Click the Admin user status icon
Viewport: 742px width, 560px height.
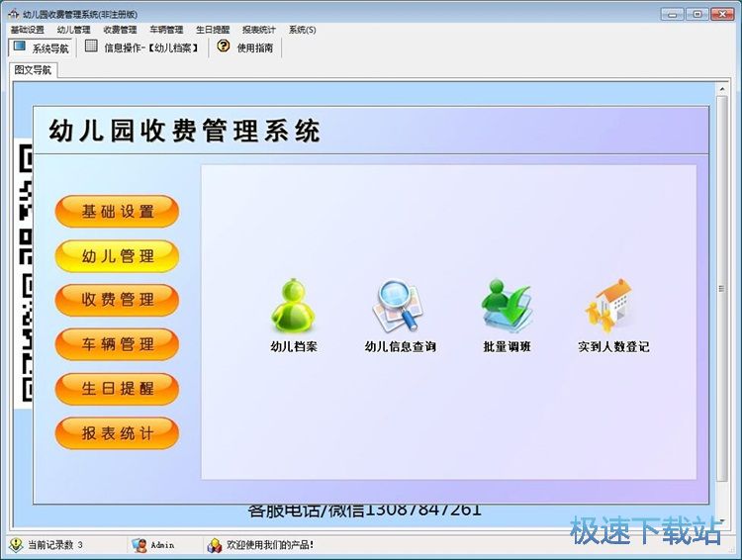coord(139,545)
